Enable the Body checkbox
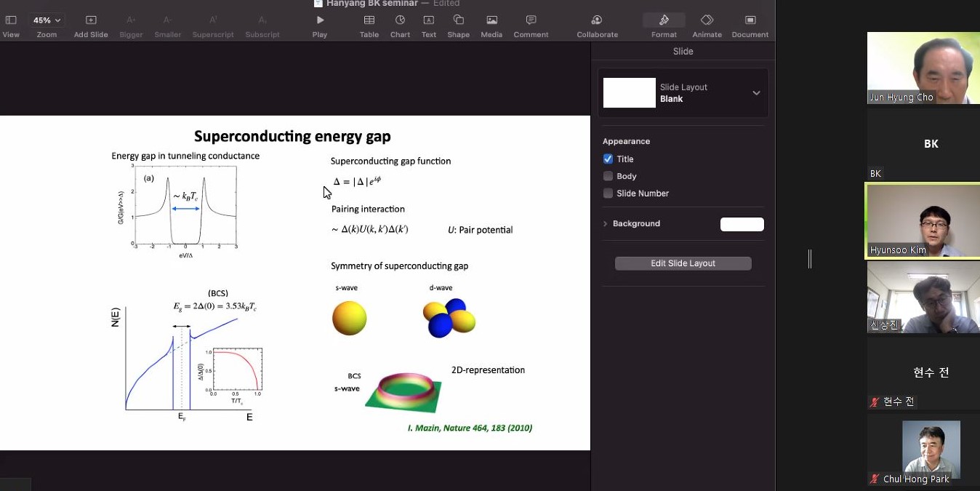Viewport: 980px width, 491px height. [609, 176]
